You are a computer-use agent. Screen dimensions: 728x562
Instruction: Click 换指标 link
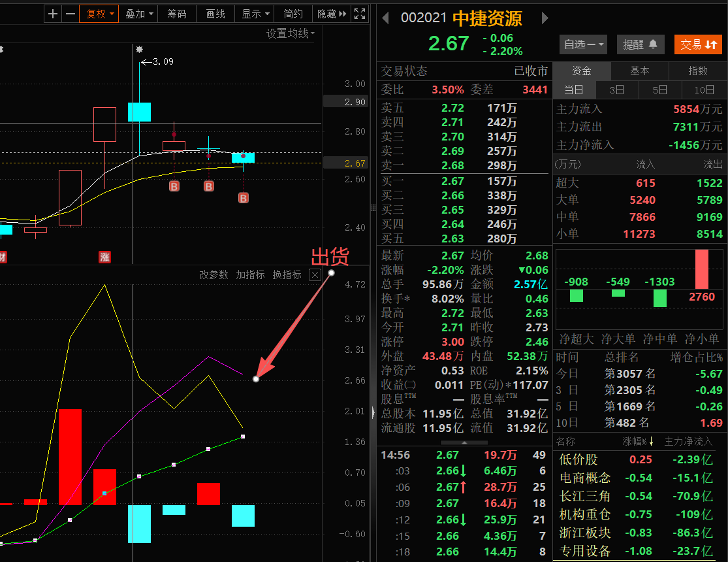click(x=287, y=274)
